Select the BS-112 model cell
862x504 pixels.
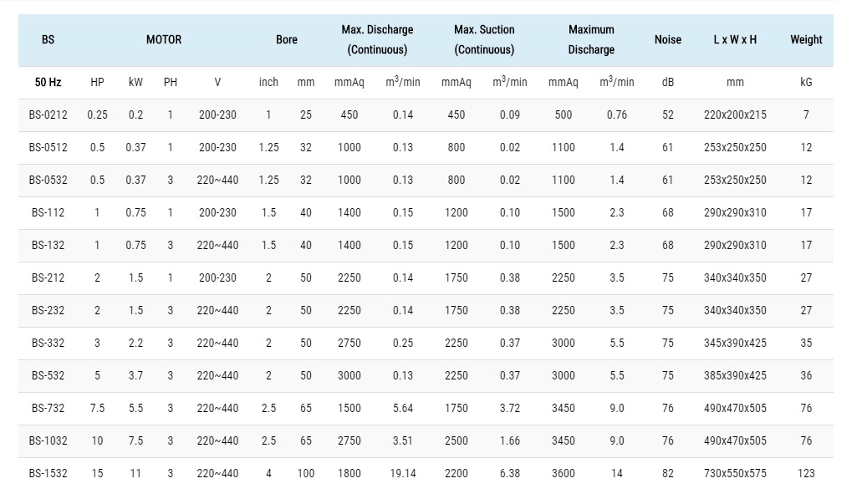(48, 212)
